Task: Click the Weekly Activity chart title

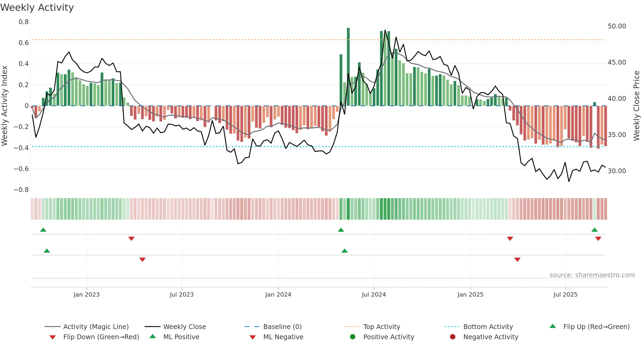Action: click(x=37, y=8)
